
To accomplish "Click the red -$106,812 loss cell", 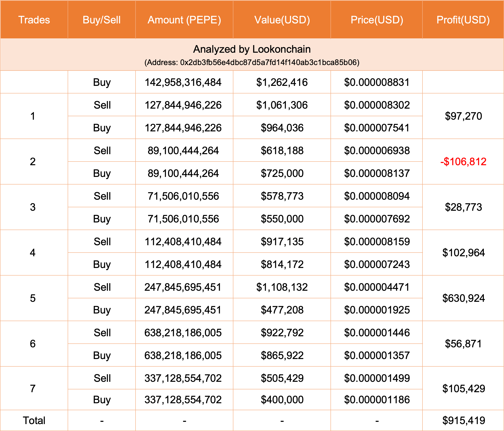I will (463, 162).
